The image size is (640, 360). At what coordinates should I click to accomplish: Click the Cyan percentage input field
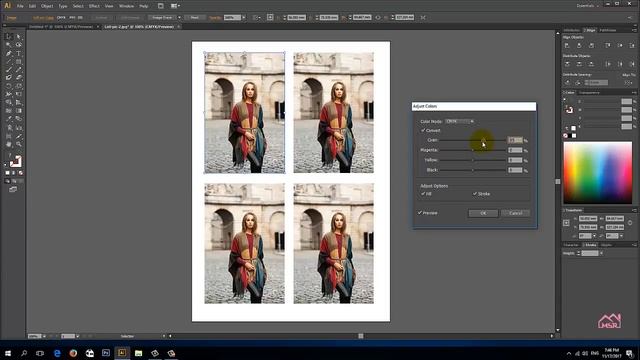pyautogui.click(x=515, y=140)
